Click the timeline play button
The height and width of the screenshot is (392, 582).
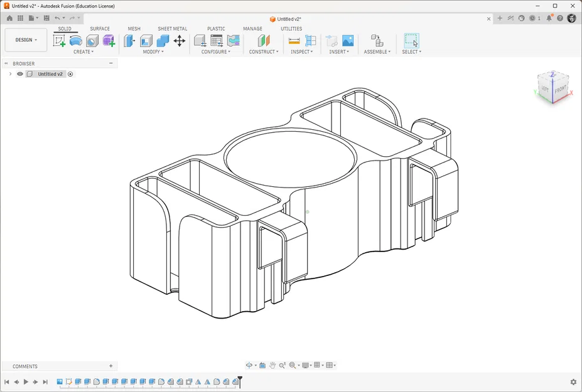tap(26, 381)
